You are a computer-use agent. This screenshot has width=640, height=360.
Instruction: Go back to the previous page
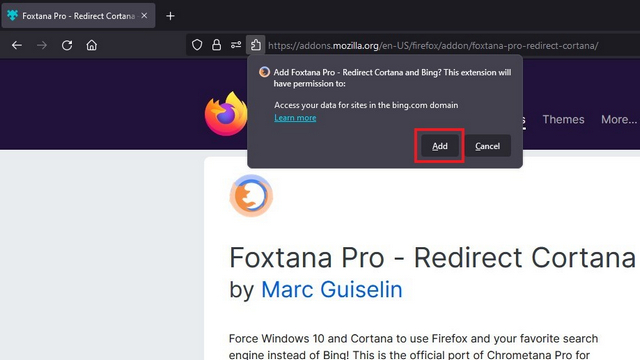click(17, 45)
